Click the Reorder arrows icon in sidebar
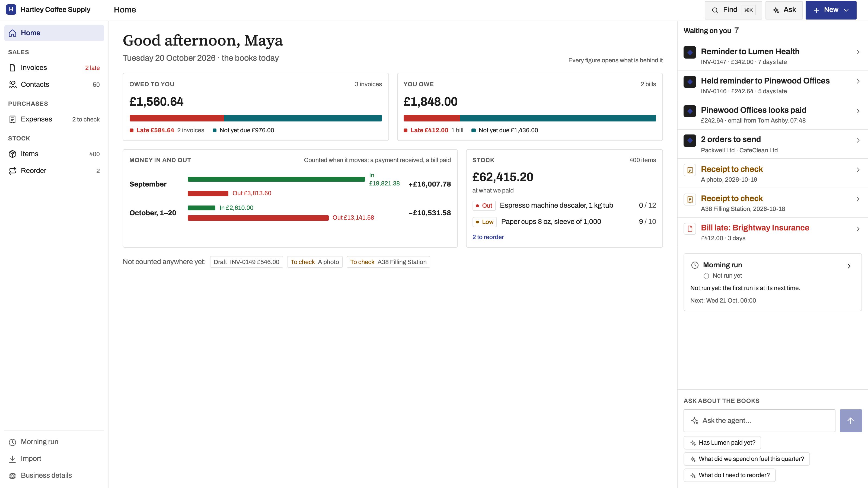The height and width of the screenshot is (488, 868). tap(12, 171)
